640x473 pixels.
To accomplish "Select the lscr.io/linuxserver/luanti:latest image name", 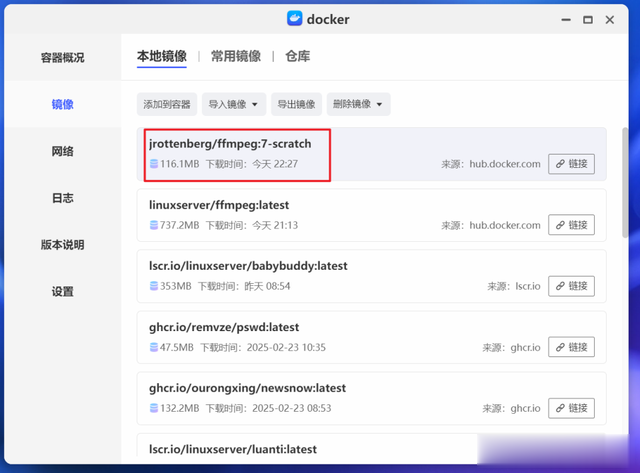I will click(233, 449).
